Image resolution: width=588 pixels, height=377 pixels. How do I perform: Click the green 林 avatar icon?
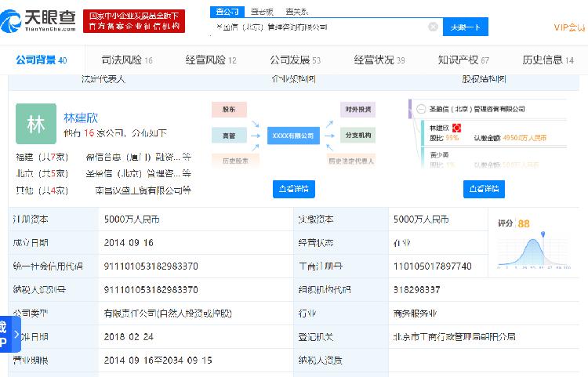36,124
